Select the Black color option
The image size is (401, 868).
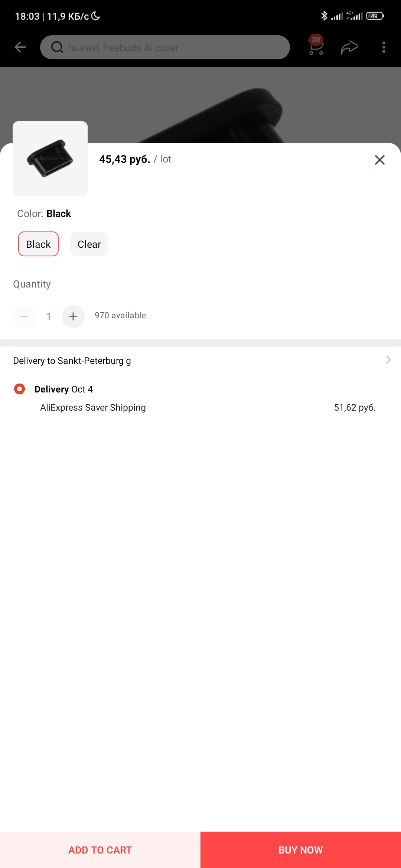pos(38,244)
